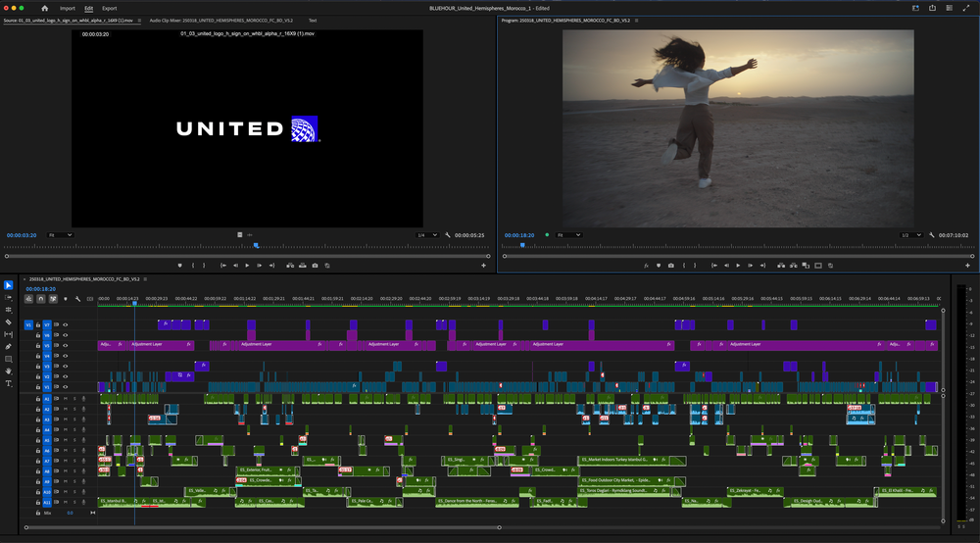Viewport: 980px width, 543px height.
Task: Select the Ripple Edit tool
Action: click(x=8, y=310)
